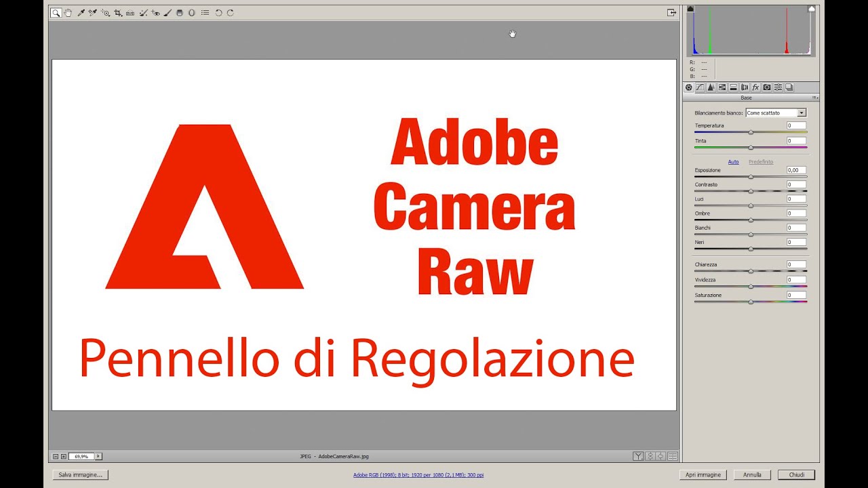
Task: Select the Radial Filter tool
Action: [191, 13]
